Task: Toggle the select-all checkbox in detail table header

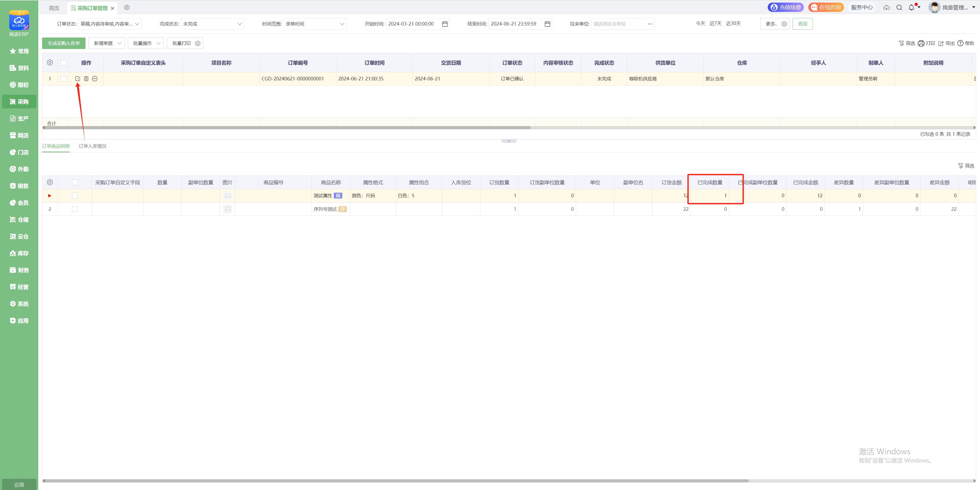Action: (75, 183)
